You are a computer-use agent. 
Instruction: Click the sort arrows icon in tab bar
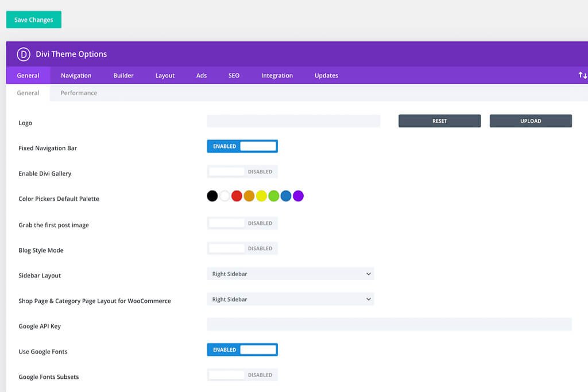click(x=582, y=75)
